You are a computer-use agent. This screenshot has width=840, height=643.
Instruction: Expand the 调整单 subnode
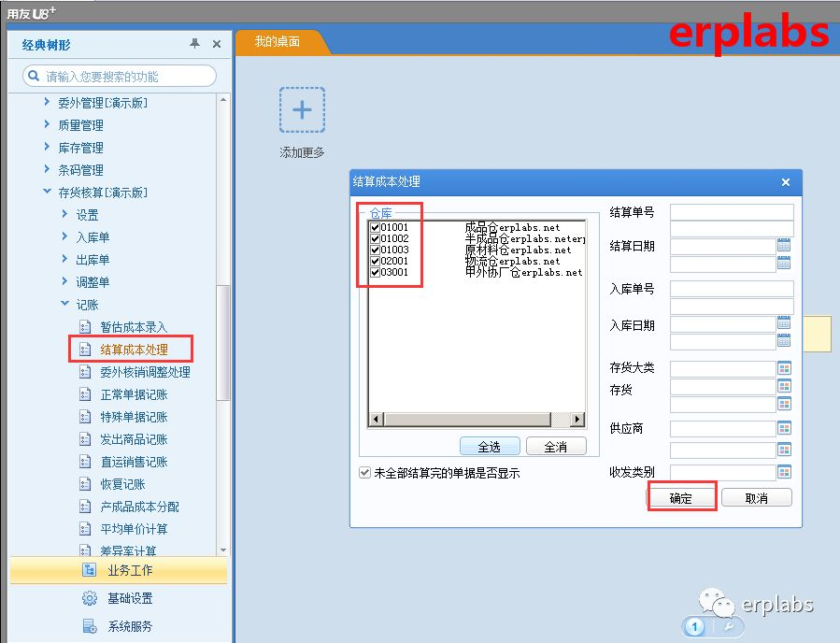64,281
